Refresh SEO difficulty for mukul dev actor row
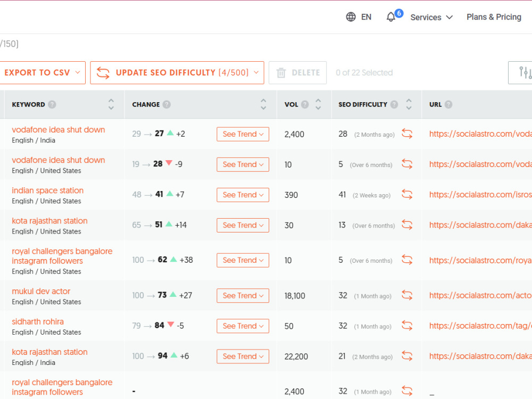Viewport: 532px width, 399px height. pos(407,295)
